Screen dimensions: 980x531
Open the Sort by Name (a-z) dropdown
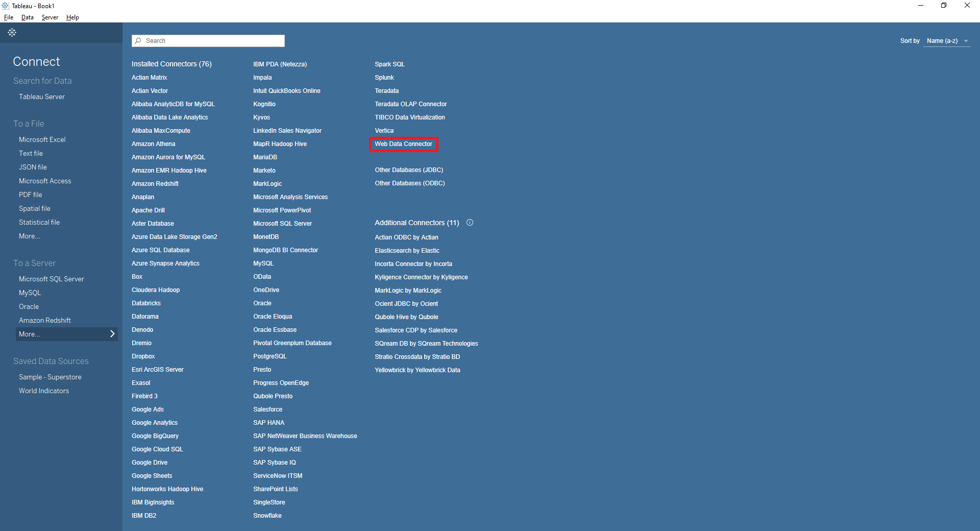point(947,41)
